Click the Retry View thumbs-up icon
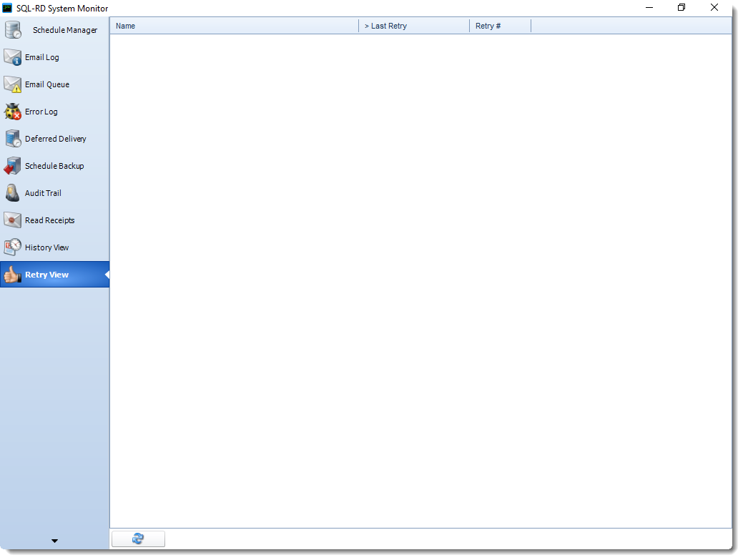 13,275
